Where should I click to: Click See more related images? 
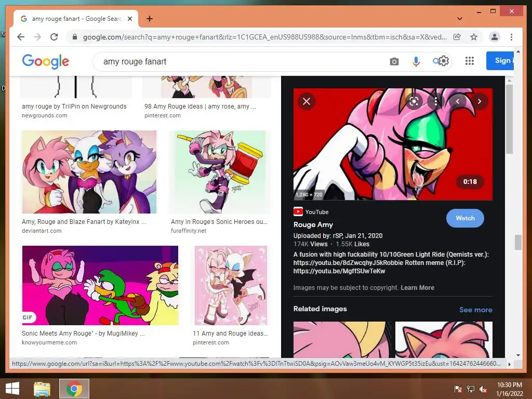tap(476, 310)
